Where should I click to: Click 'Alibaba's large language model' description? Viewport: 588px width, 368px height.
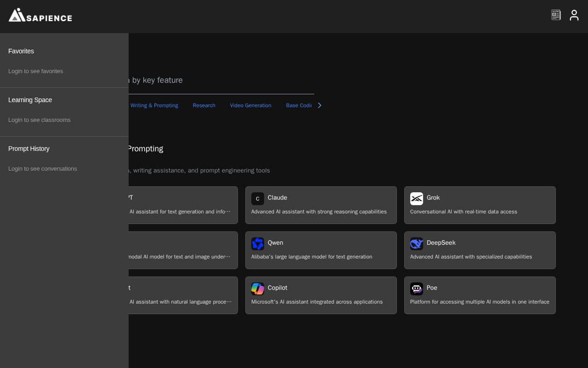312,257
